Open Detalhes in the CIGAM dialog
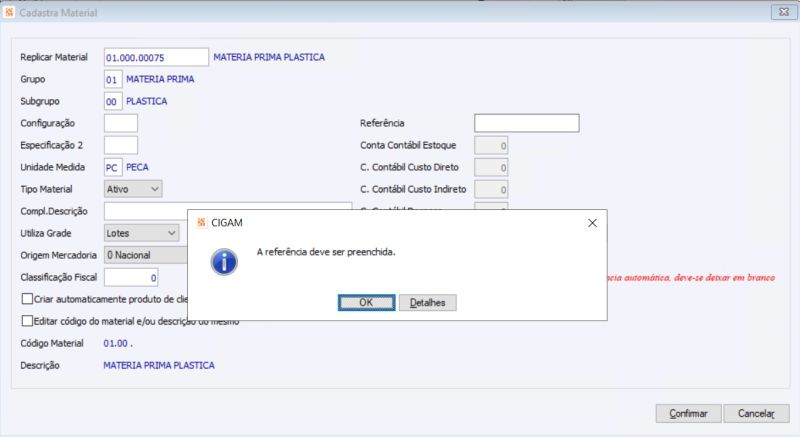800x437 pixels. tap(428, 302)
